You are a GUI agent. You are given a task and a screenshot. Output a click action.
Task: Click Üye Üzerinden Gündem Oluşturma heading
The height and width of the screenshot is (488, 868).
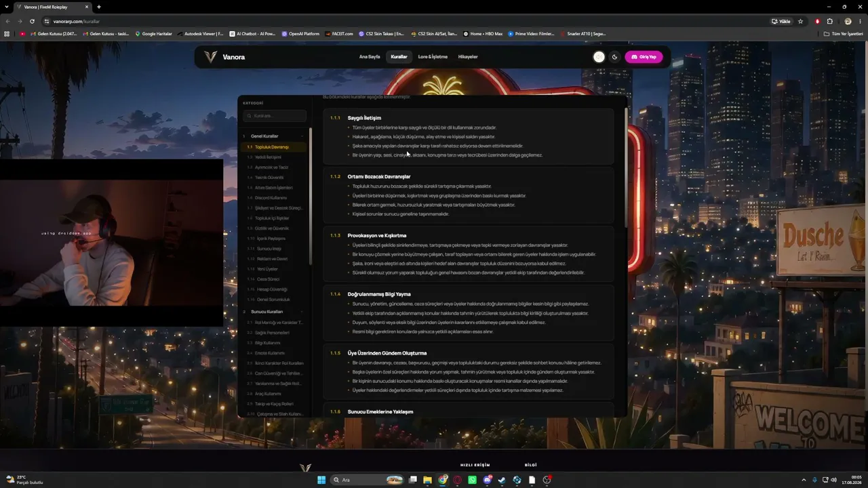(x=387, y=353)
